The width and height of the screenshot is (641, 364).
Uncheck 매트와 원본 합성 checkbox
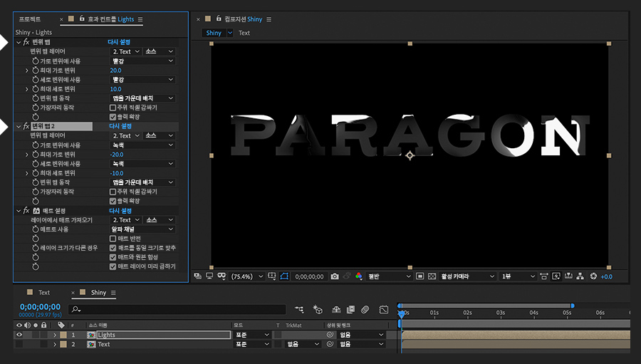click(113, 257)
